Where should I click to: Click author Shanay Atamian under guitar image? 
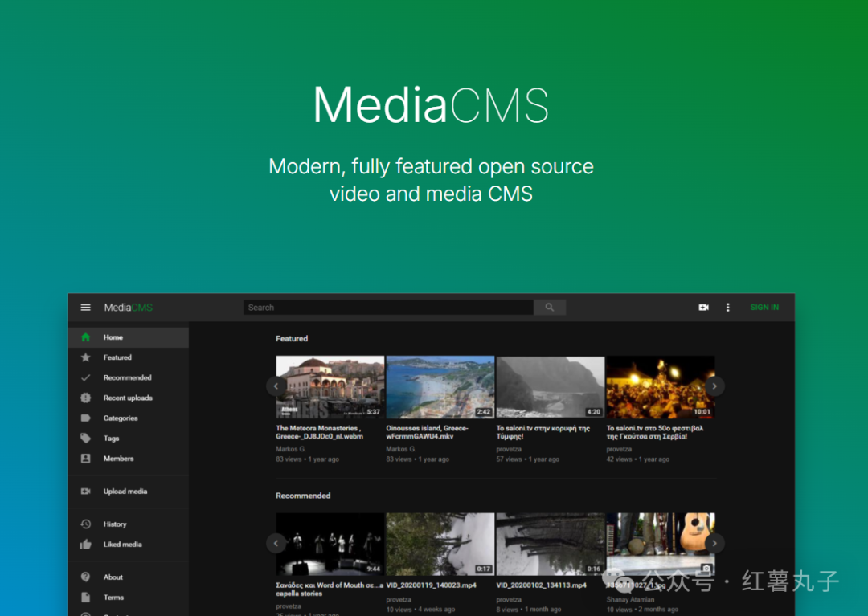click(x=630, y=599)
